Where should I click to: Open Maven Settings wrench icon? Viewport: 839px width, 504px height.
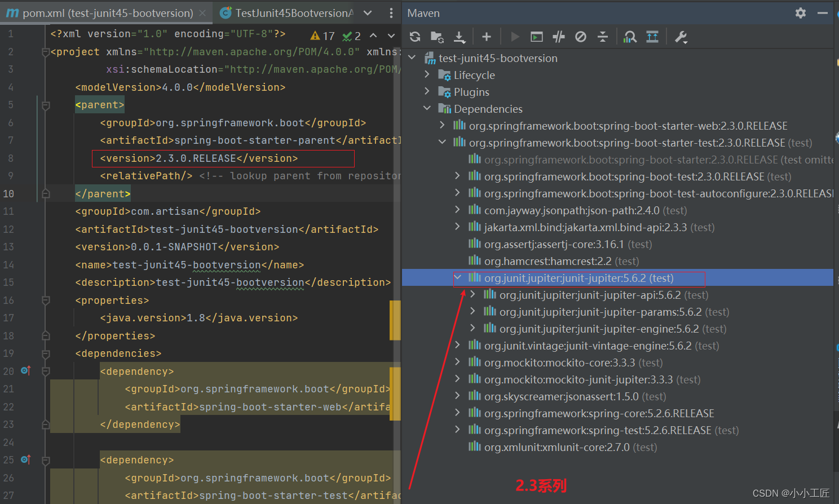point(681,37)
